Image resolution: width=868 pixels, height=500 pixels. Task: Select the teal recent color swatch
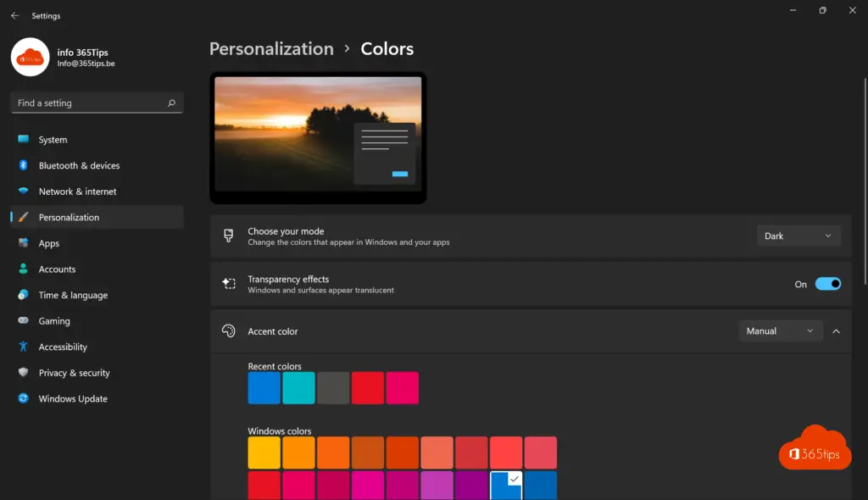pyautogui.click(x=298, y=387)
